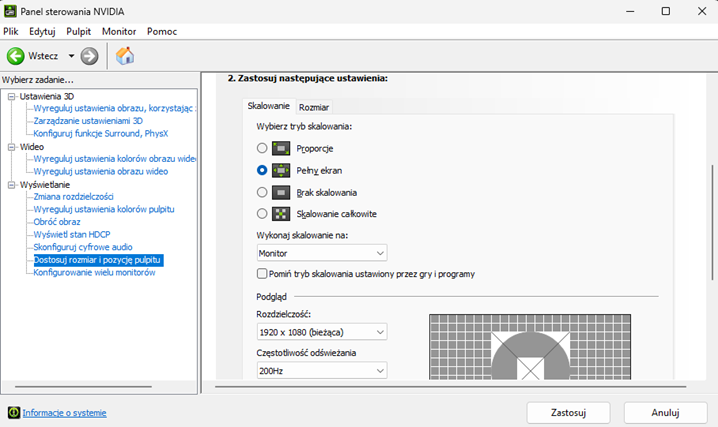This screenshot has width=718, height=427.
Task: Select the Skalowanie całkowite radio button
Action: (x=262, y=213)
